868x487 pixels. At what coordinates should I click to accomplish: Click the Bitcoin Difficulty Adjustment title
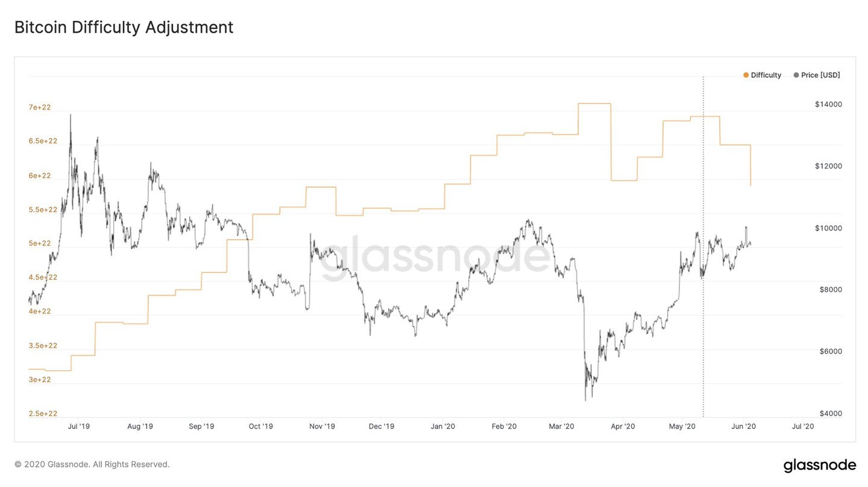point(124,27)
